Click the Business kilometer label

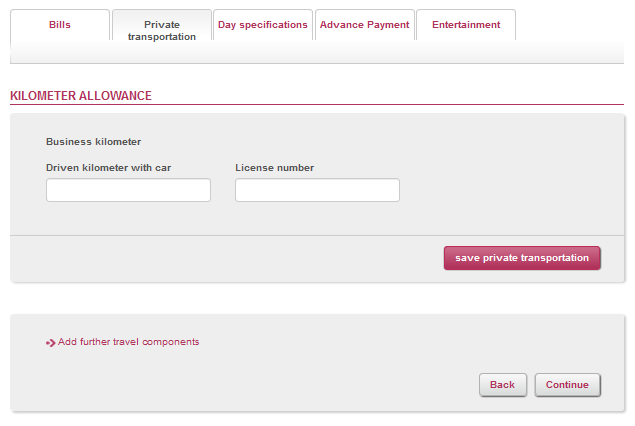[94, 142]
